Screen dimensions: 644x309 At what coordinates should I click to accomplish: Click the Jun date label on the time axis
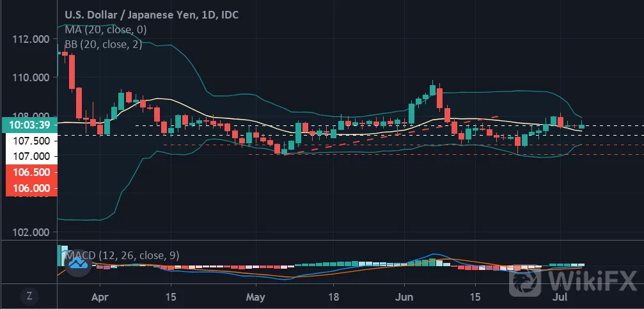[x=405, y=296]
